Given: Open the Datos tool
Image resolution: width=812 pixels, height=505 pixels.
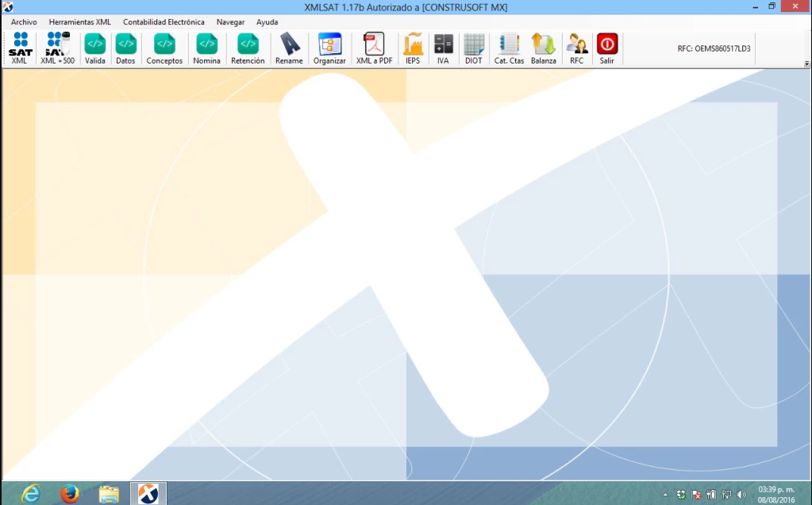Looking at the screenshot, I should tap(125, 48).
